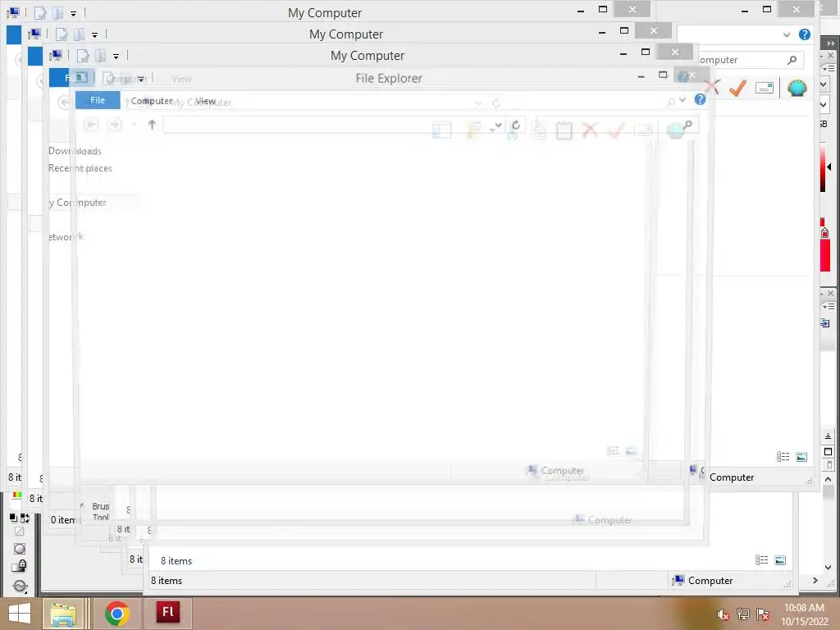The image size is (840, 630).
Task: Click the orange checkmark Properties icon
Action: pyautogui.click(x=738, y=87)
